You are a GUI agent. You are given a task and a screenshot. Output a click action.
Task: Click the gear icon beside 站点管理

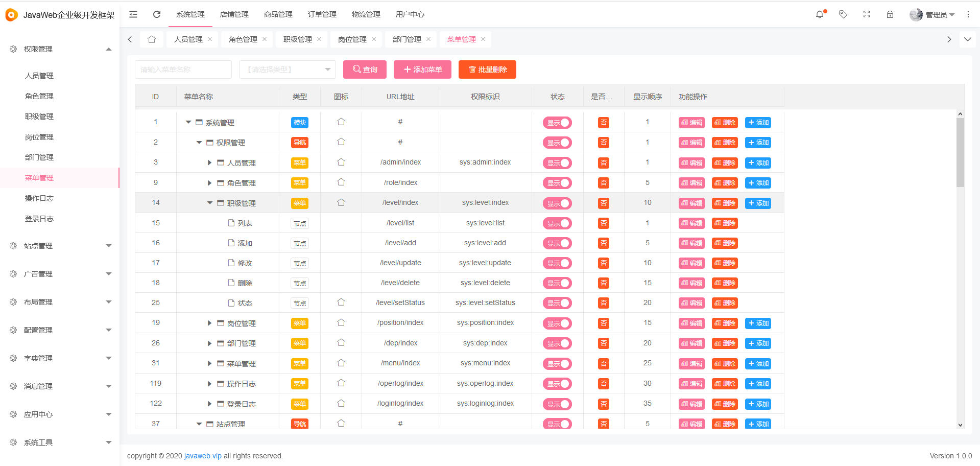[x=13, y=246]
